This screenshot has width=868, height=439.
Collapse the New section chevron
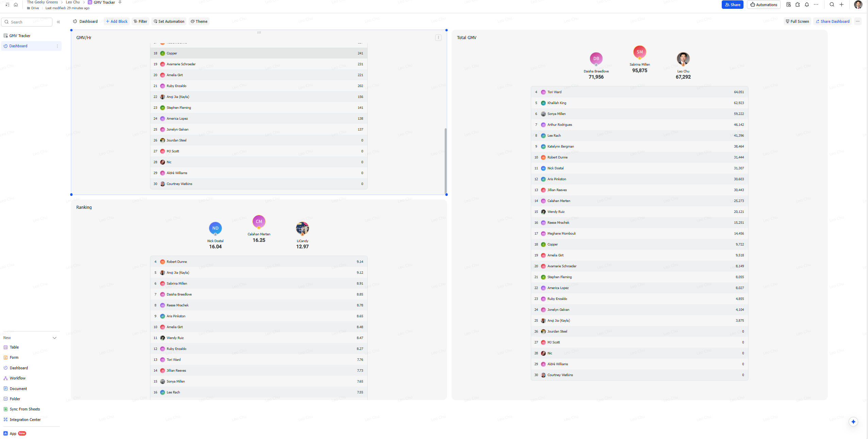54,338
